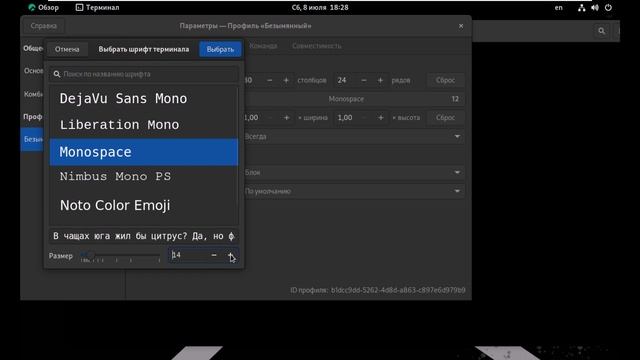
Task: Reset terminal size with Сброс
Action: 445,80
